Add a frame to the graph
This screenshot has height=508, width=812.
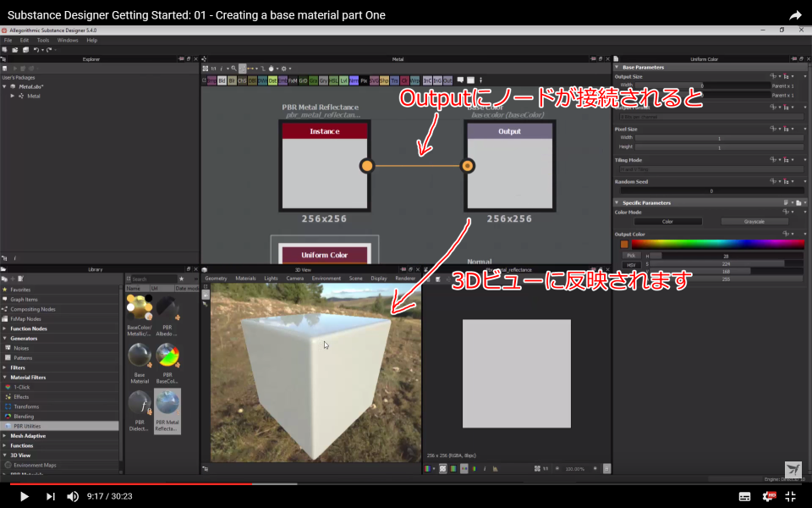(470, 80)
